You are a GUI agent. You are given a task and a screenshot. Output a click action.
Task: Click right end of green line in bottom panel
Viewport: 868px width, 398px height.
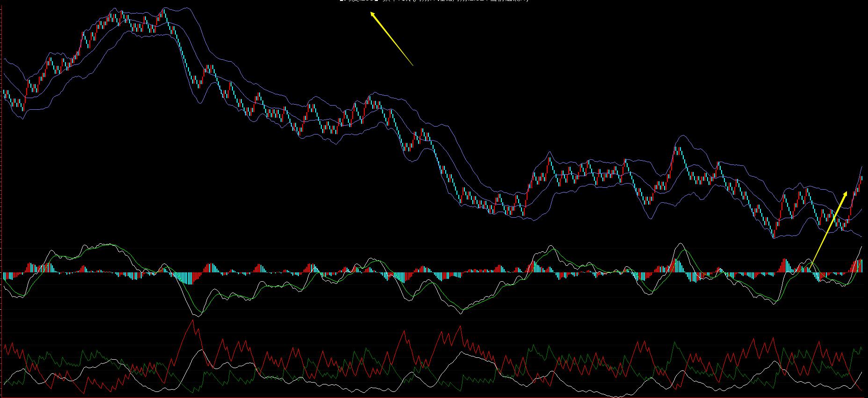point(861,348)
